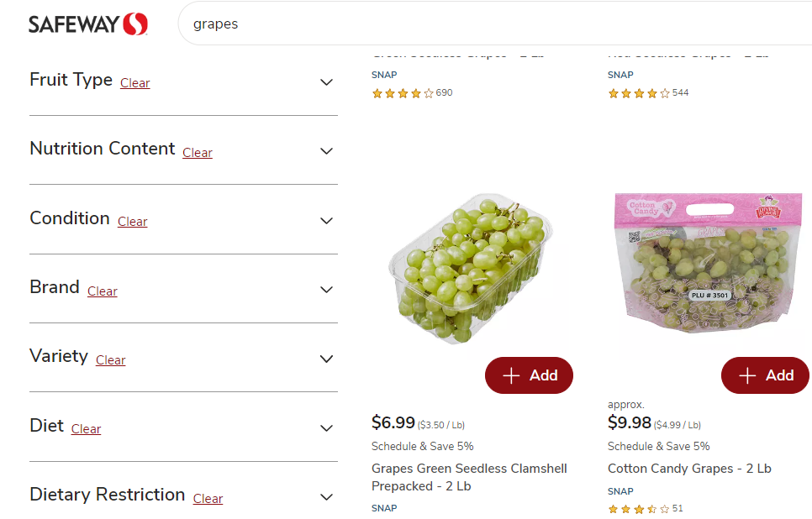Expand the Dietary Restriction filter chevron
This screenshot has width=812, height=519.
327,497
